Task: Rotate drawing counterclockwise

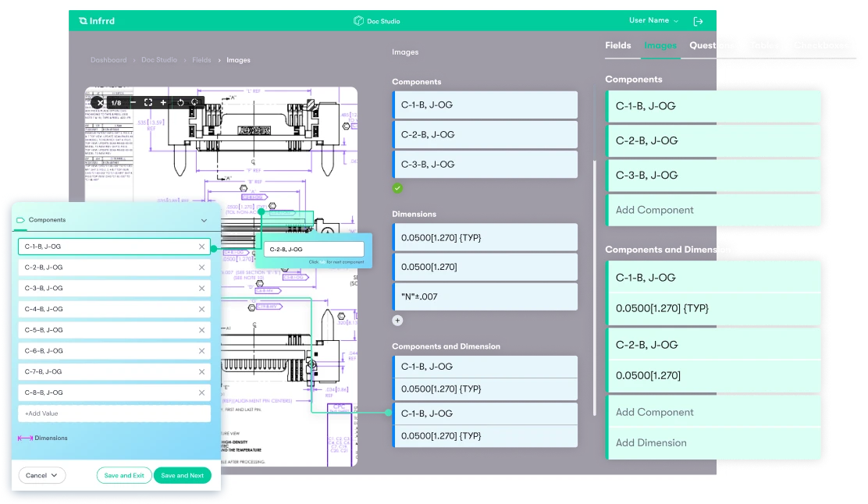Action: click(x=180, y=102)
